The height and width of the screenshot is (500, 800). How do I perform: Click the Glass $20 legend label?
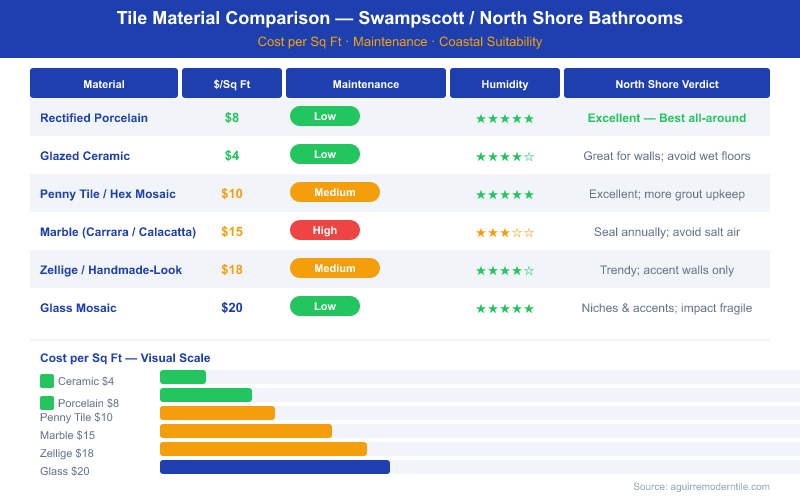click(x=65, y=471)
